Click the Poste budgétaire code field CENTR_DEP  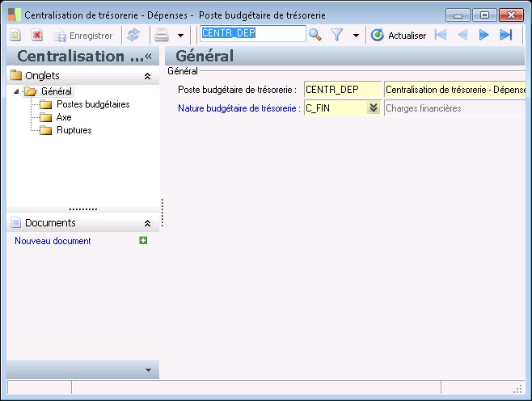pyautogui.click(x=343, y=90)
